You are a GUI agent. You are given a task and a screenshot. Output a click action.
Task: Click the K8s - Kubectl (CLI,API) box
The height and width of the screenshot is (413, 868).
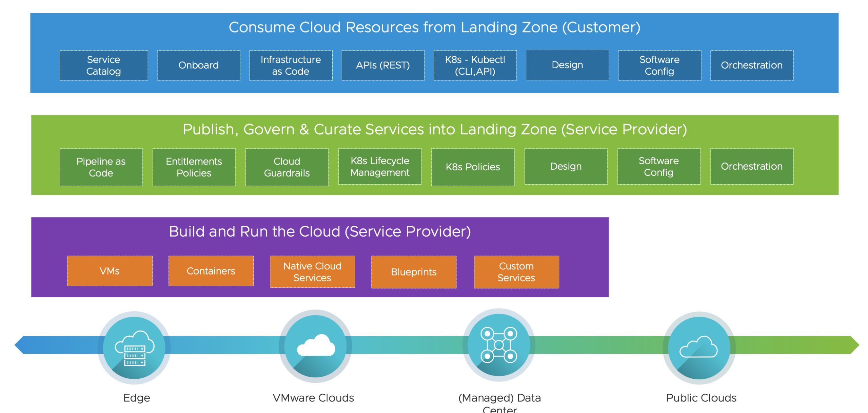coord(475,65)
